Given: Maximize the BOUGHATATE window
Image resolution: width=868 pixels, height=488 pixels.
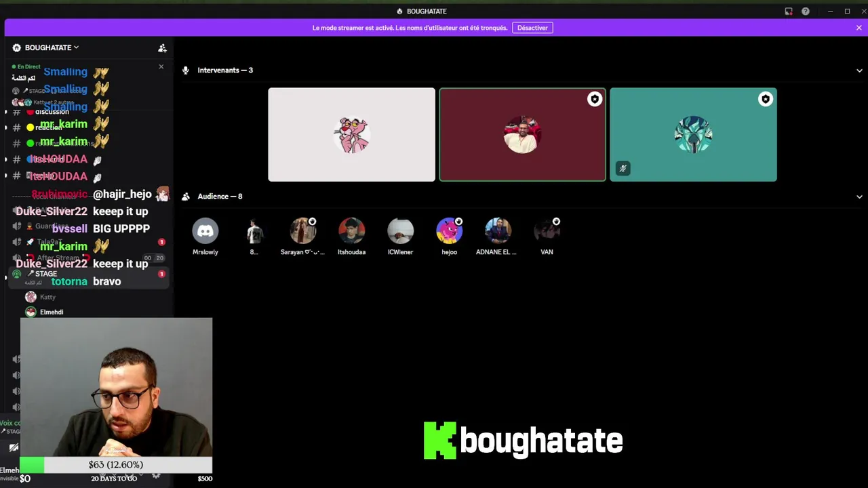Looking at the screenshot, I should [x=847, y=12].
